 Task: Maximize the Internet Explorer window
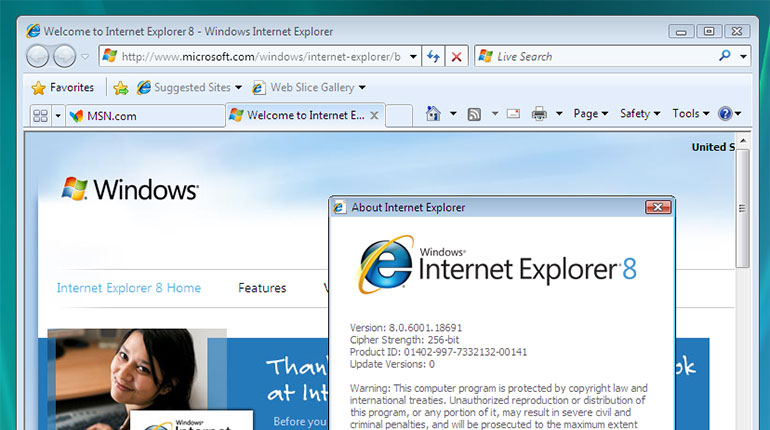709,31
